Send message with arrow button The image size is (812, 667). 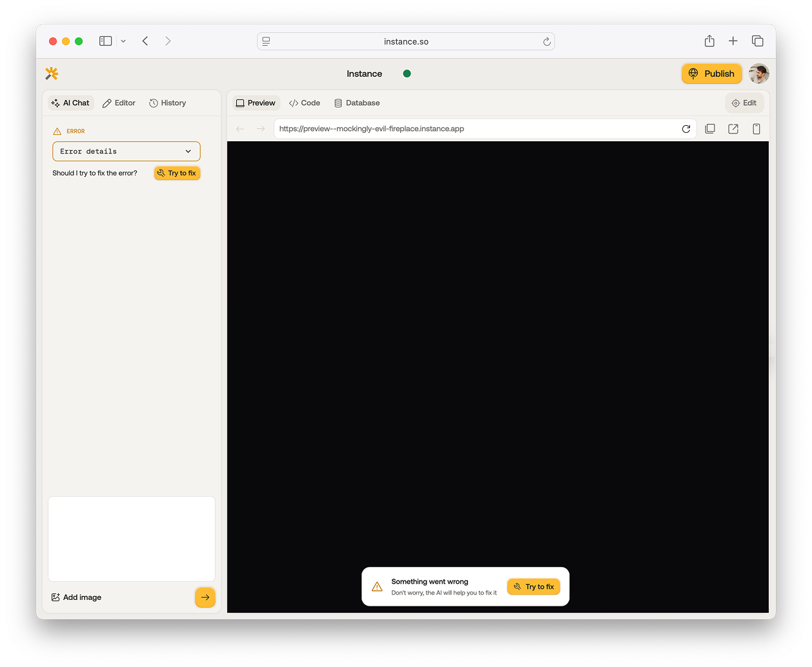pyautogui.click(x=205, y=597)
